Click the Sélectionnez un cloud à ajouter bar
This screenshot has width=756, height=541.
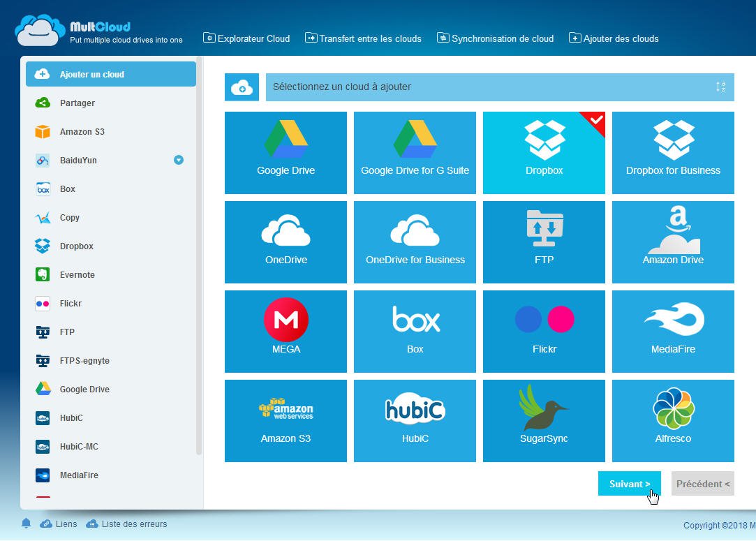coord(500,87)
